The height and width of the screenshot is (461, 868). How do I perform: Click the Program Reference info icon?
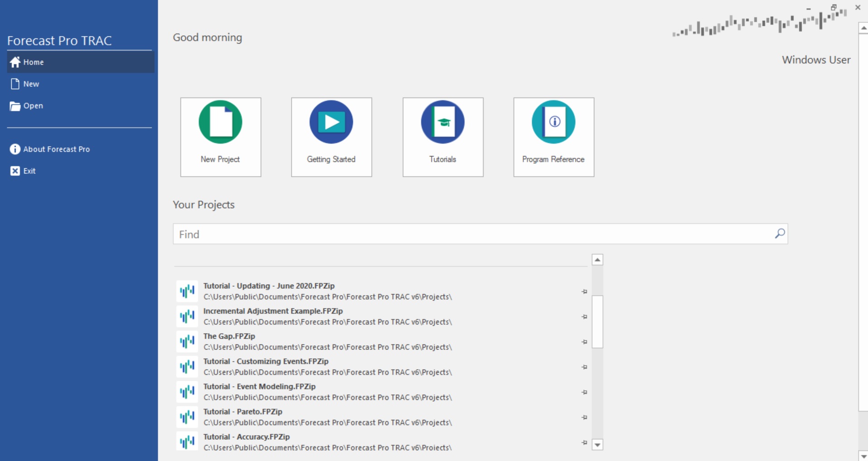[x=553, y=122]
